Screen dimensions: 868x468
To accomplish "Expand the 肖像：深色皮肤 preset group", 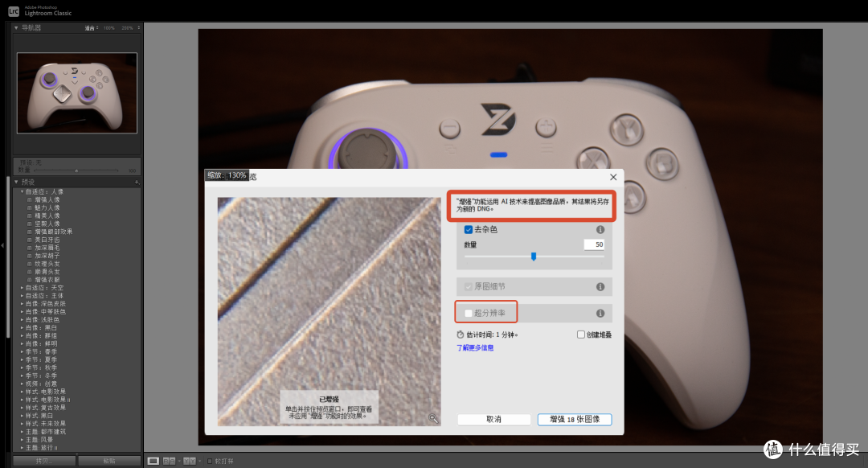I will click(x=23, y=303).
